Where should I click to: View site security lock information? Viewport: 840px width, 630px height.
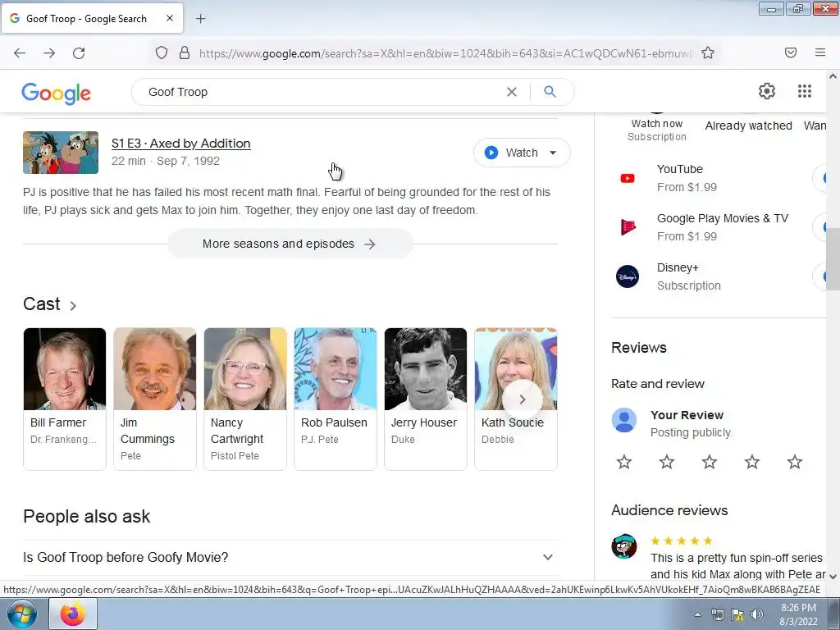(x=185, y=52)
